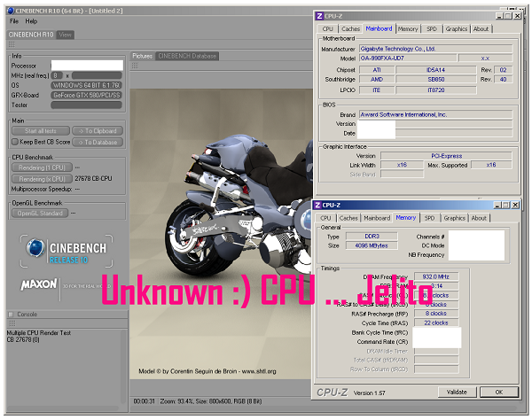Click the To Clipboard button
Viewport: 532px width, 420px height.
(x=98, y=131)
